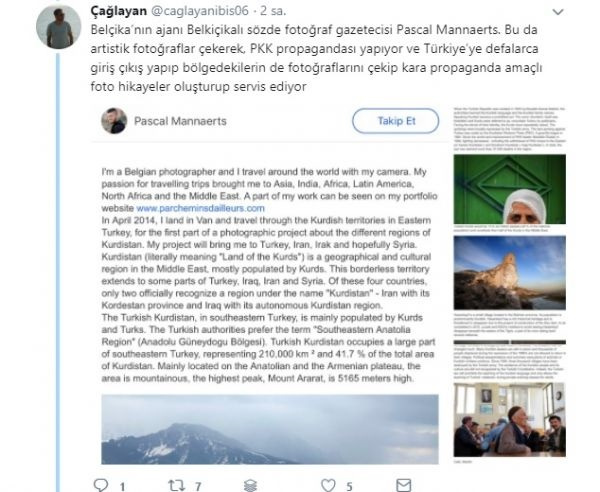The image size is (600, 492).
Task: Open the text-only image at top right
Action: click(x=510, y=128)
